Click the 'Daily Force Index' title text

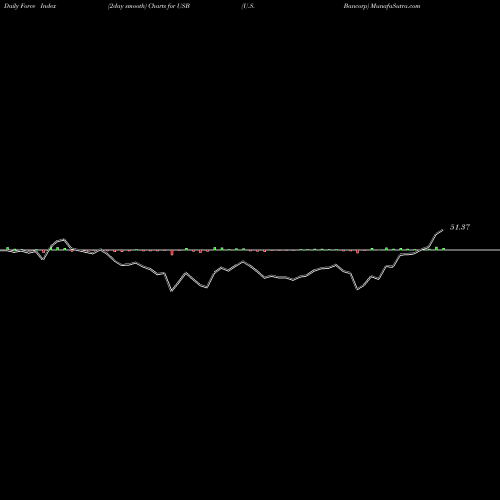pos(30,6)
